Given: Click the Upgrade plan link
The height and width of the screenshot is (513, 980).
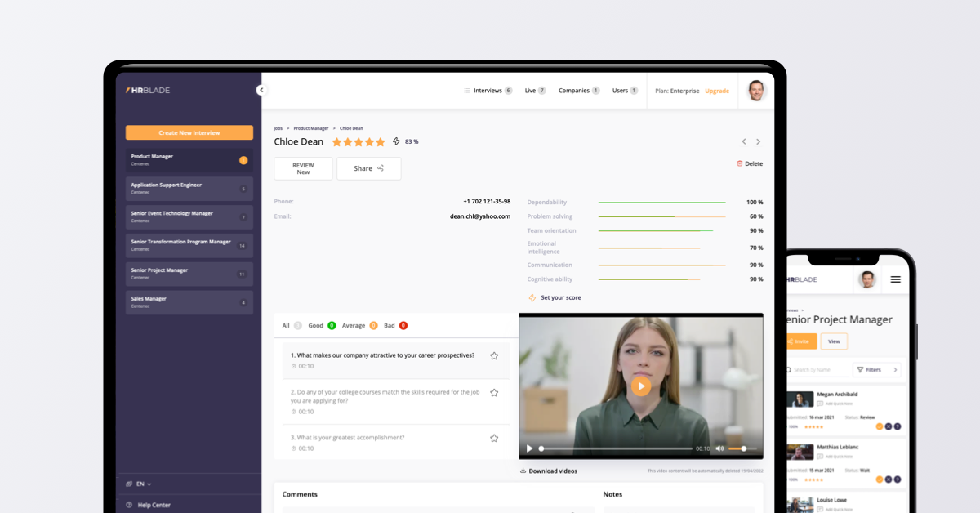Looking at the screenshot, I should point(717,91).
